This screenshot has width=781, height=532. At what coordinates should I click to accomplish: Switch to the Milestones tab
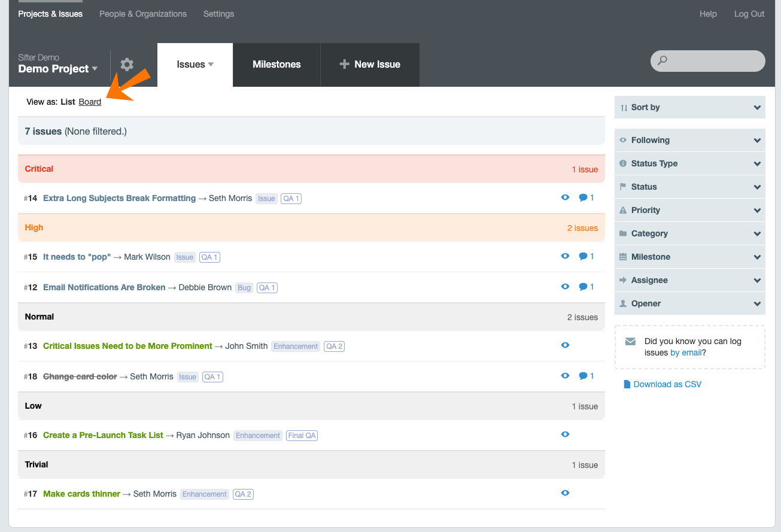pyautogui.click(x=276, y=65)
